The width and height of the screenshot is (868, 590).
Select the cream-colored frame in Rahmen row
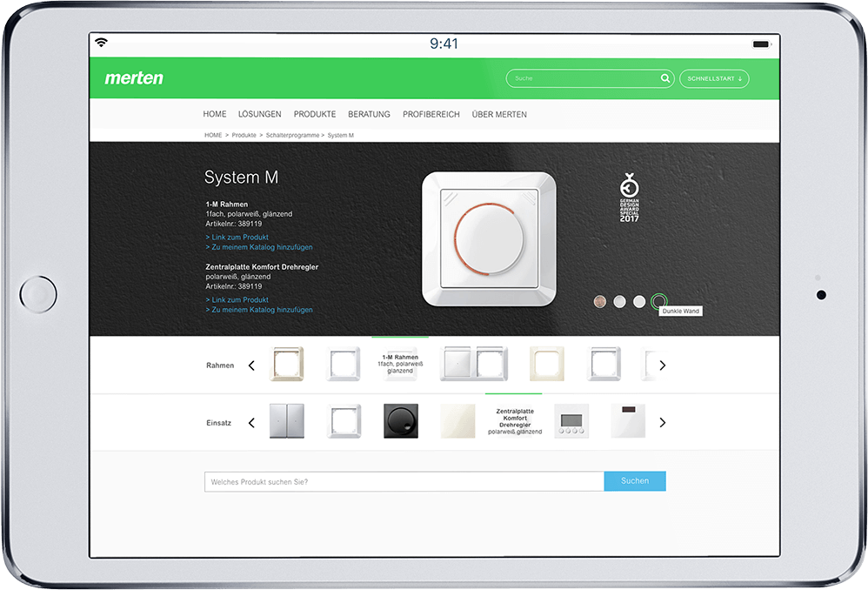point(547,364)
